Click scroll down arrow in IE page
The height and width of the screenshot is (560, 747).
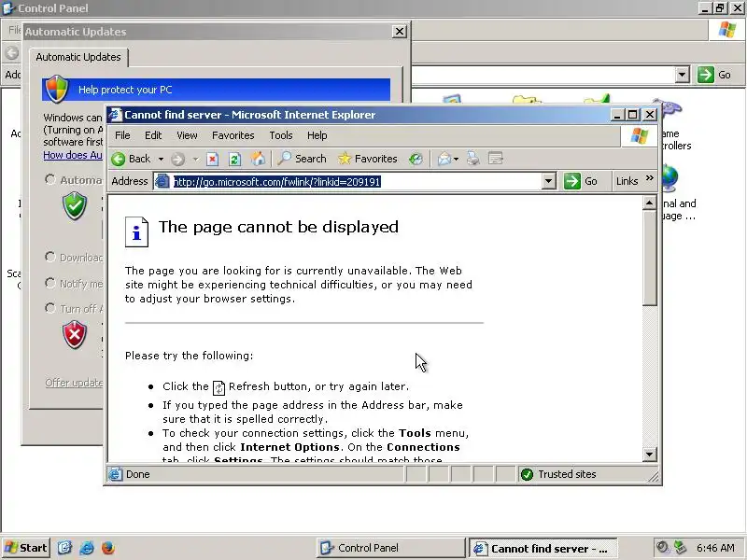(649, 454)
